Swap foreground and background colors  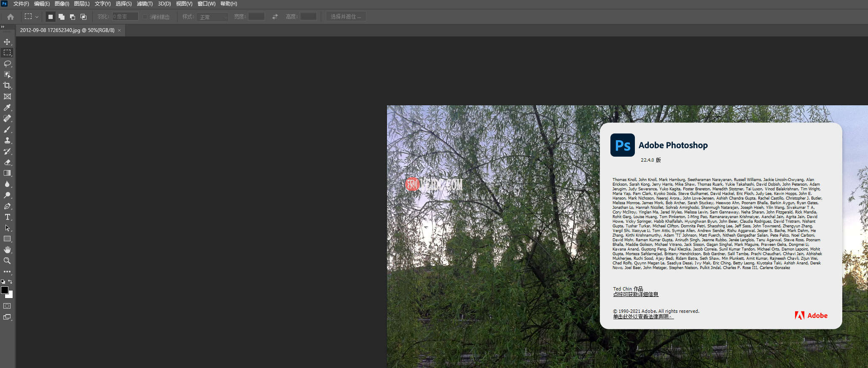[10, 282]
